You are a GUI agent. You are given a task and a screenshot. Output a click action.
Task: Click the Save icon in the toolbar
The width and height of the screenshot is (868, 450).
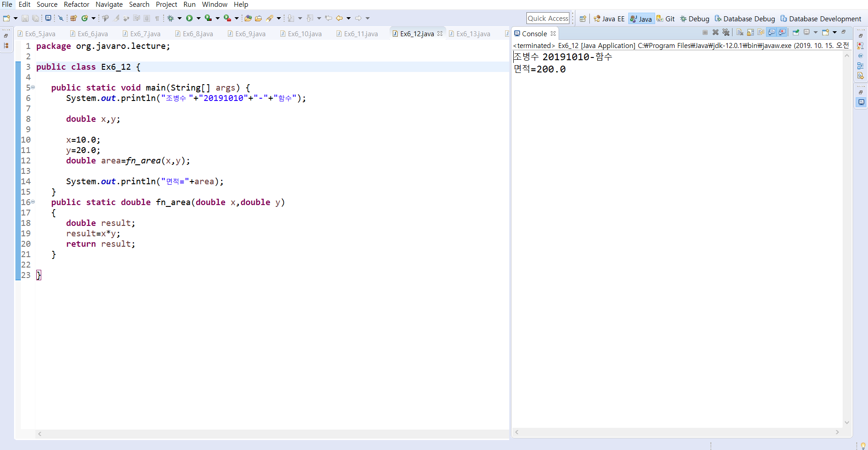click(25, 18)
